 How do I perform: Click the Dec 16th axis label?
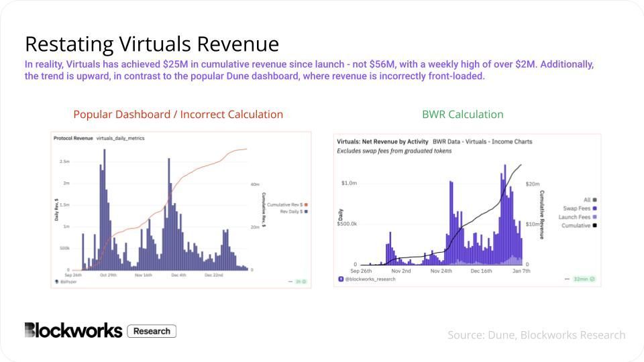point(481,271)
